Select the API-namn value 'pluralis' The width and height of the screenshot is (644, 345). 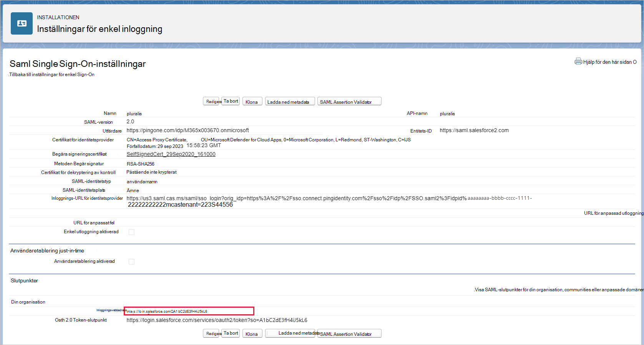coord(447,114)
